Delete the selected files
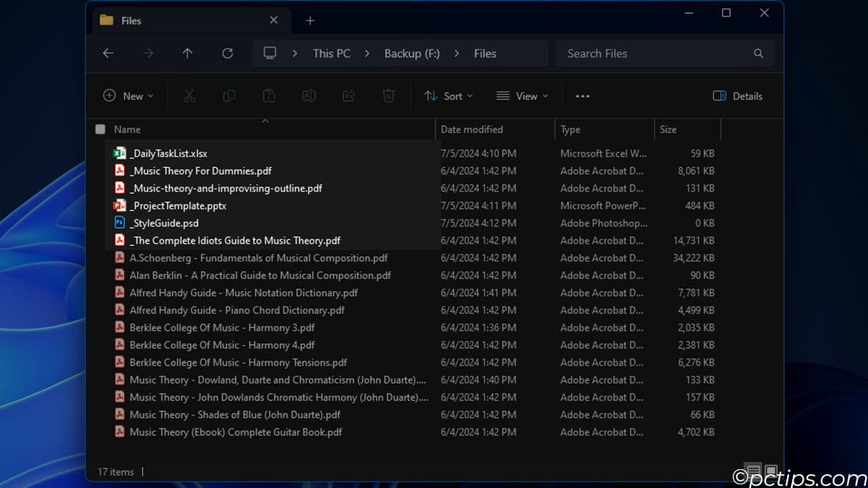 point(388,95)
